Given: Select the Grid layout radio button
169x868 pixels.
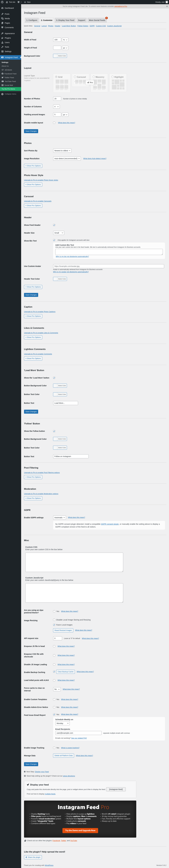Looking at the screenshot, I should (x=56, y=77).
